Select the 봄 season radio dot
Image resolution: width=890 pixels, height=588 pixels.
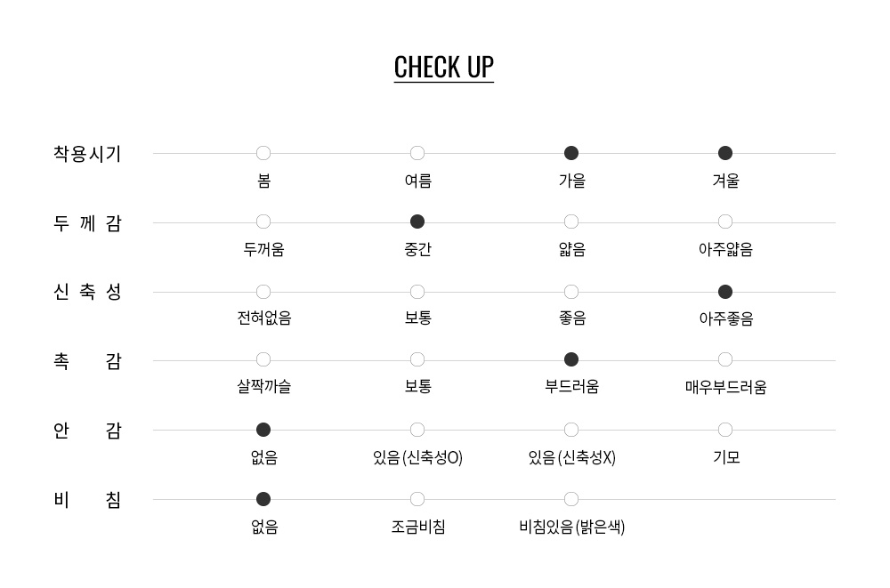(263, 153)
